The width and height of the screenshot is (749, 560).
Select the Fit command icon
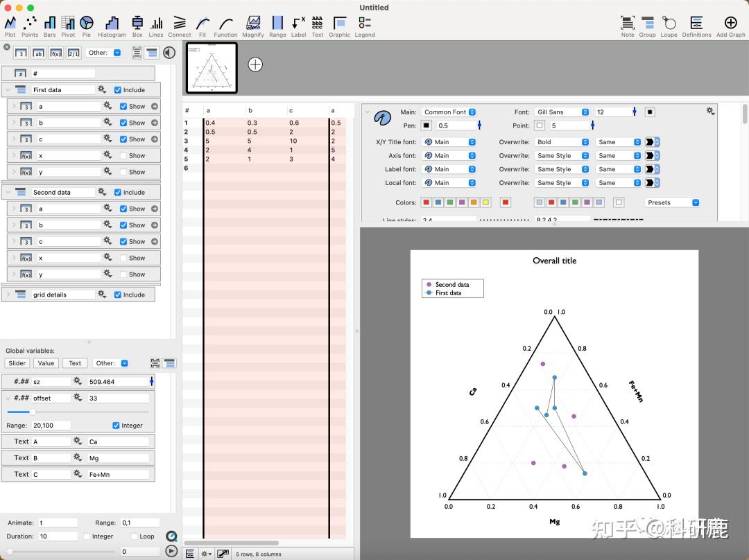tap(202, 21)
